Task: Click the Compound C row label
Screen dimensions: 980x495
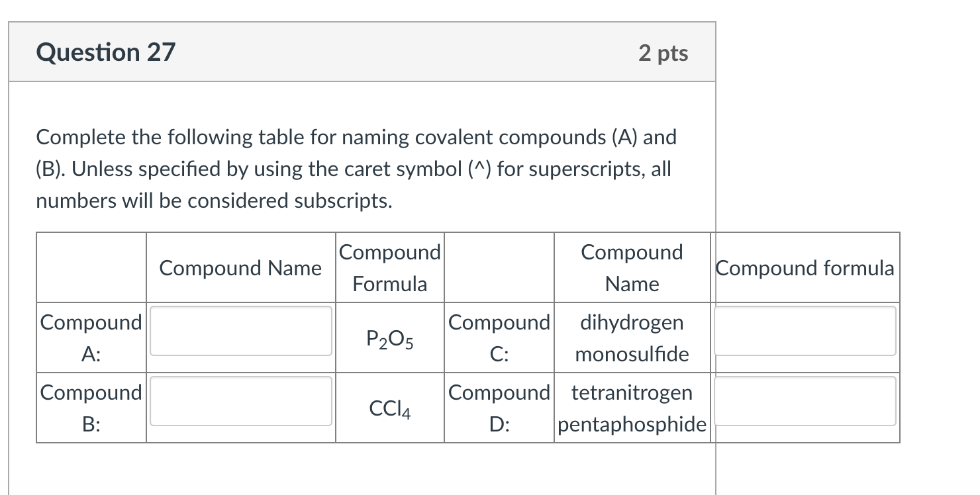Action: (499, 337)
